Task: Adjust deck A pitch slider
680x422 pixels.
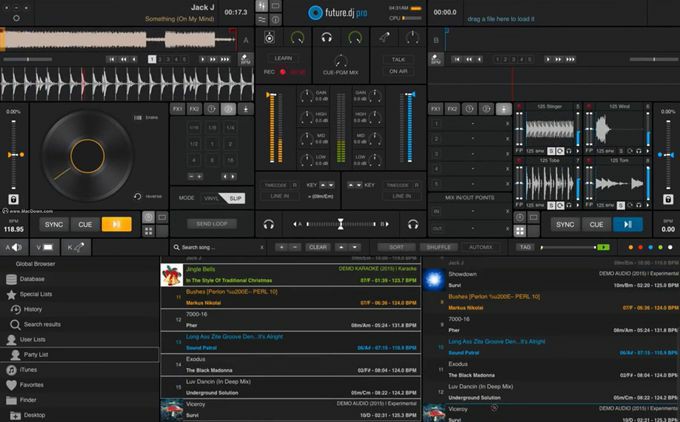Action: pos(14,154)
